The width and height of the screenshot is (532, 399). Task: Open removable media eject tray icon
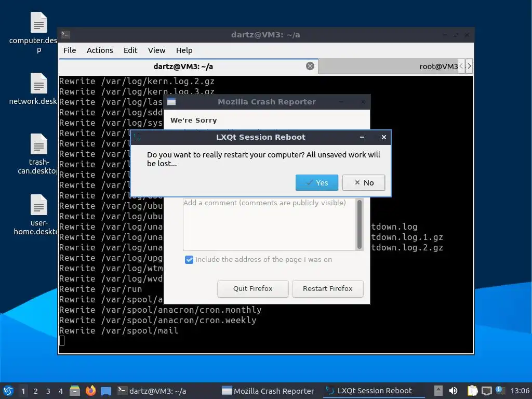click(438, 391)
